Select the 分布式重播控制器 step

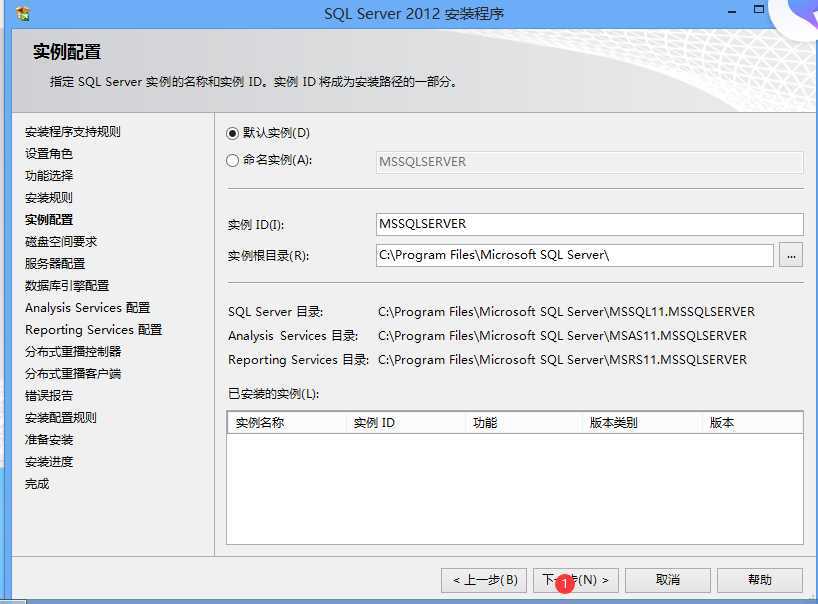pyautogui.click(x=73, y=352)
